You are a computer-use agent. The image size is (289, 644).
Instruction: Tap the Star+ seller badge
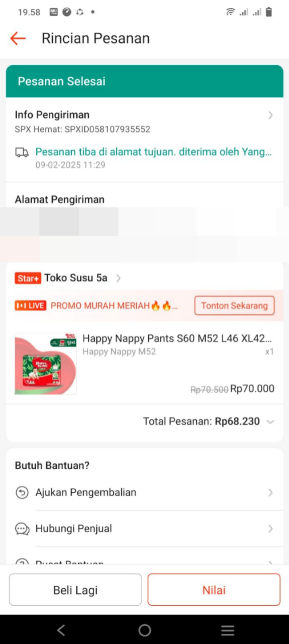pos(28,278)
